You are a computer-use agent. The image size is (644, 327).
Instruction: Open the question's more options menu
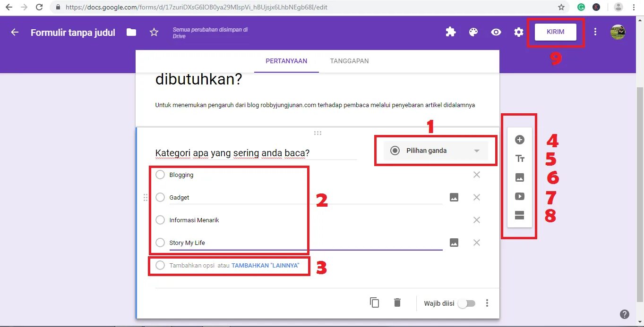tap(487, 303)
